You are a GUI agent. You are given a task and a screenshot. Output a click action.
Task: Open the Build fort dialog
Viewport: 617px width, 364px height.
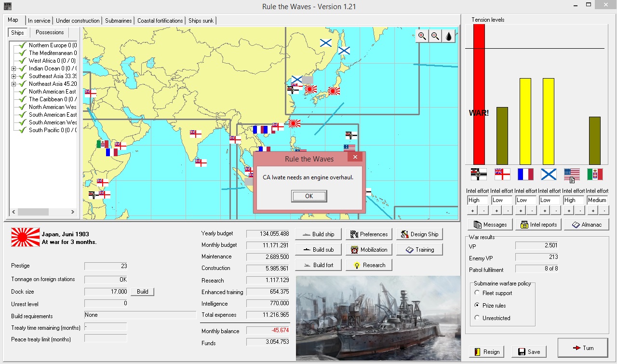pyautogui.click(x=318, y=265)
